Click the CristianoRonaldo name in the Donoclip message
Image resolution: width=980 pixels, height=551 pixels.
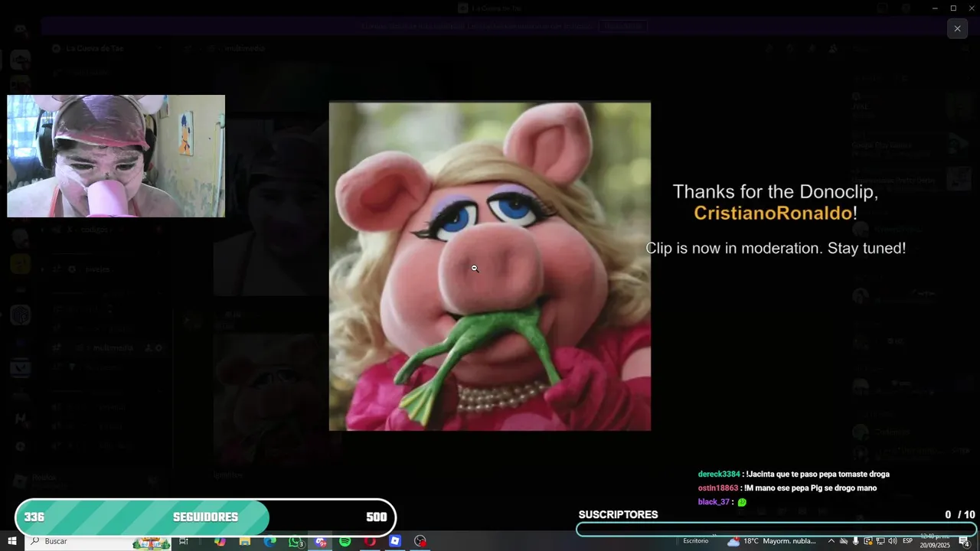point(773,213)
